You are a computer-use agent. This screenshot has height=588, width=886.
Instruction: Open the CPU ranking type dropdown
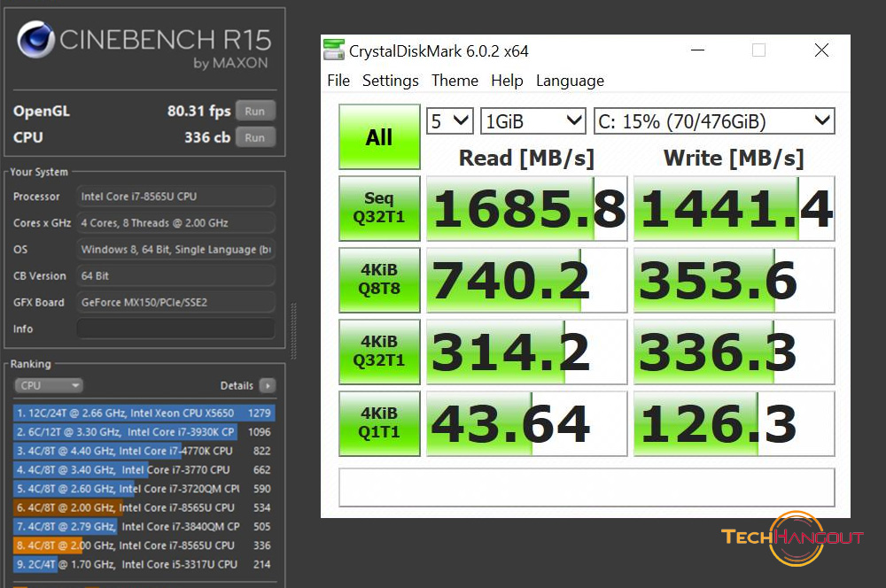[x=49, y=385]
